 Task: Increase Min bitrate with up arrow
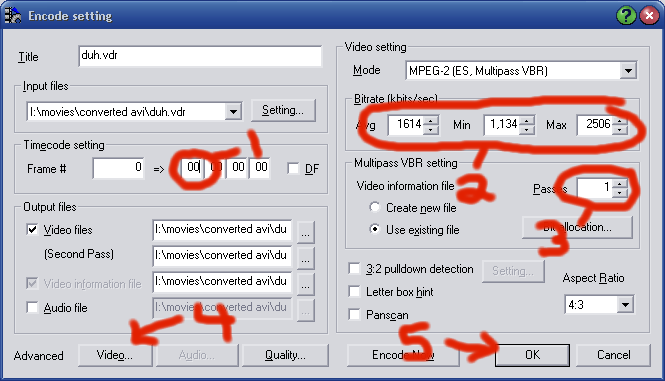(x=526, y=120)
